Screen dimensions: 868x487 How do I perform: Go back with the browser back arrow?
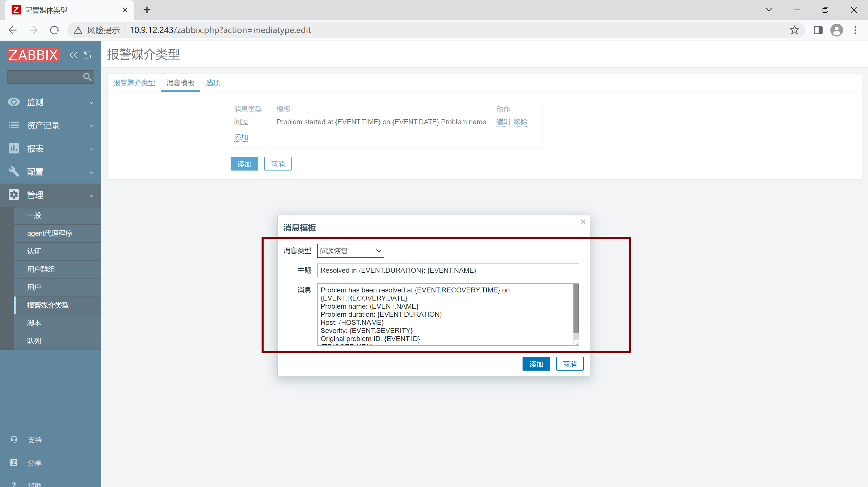pos(13,30)
